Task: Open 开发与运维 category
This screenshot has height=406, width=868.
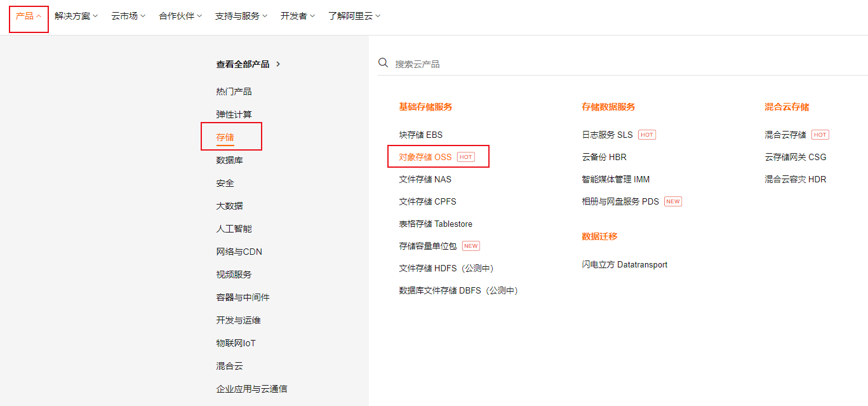Action: tap(238, 320)
